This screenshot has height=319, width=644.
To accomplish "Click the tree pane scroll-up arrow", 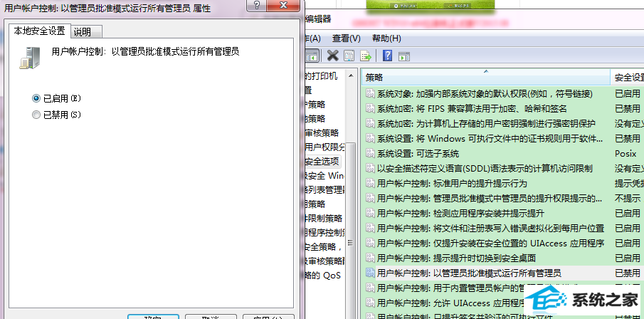I will (x=351, y=75).
